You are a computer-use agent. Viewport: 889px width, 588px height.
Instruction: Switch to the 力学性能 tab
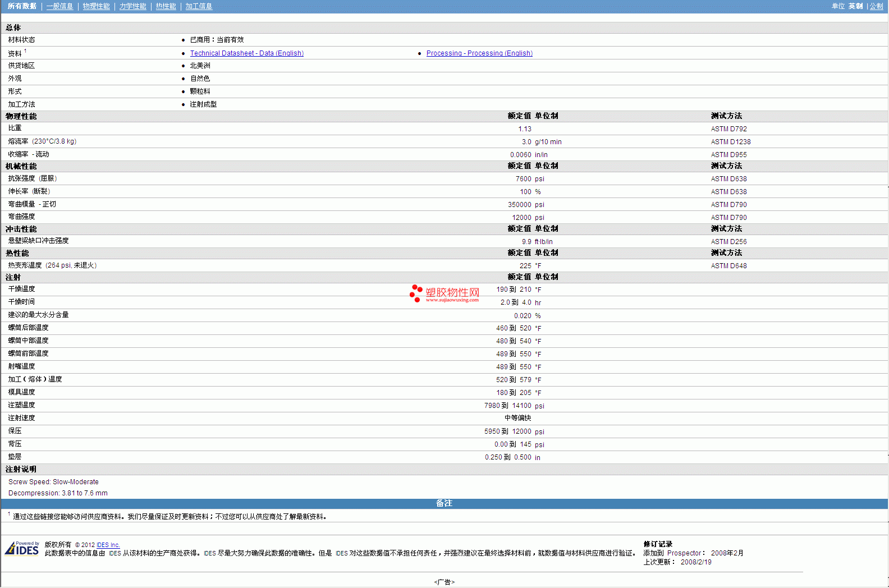pyautogui.click(x=132, y=6)
